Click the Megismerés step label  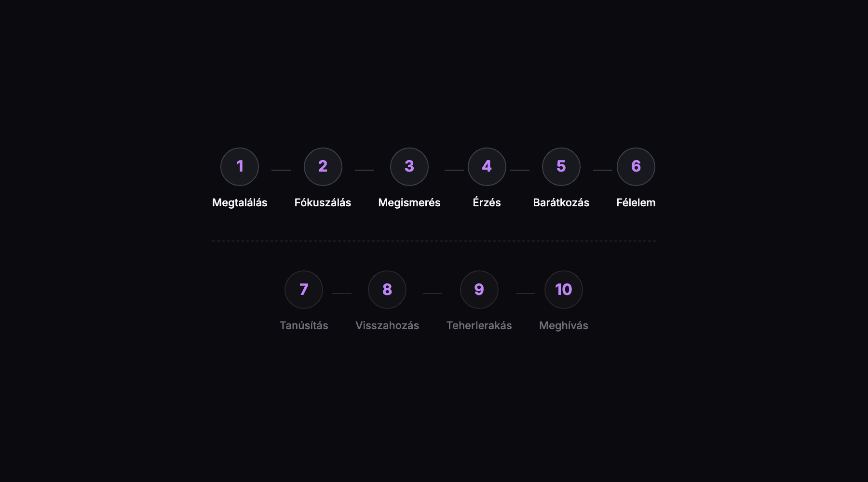[x=409, y=203]
